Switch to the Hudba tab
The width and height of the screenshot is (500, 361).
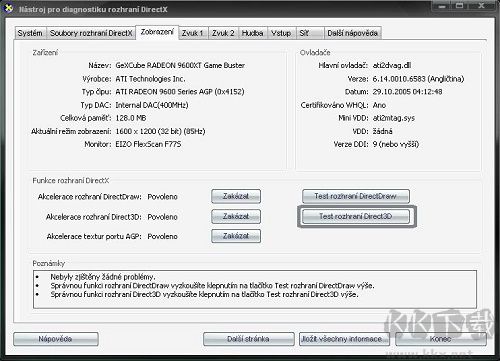tap(252, 33)
